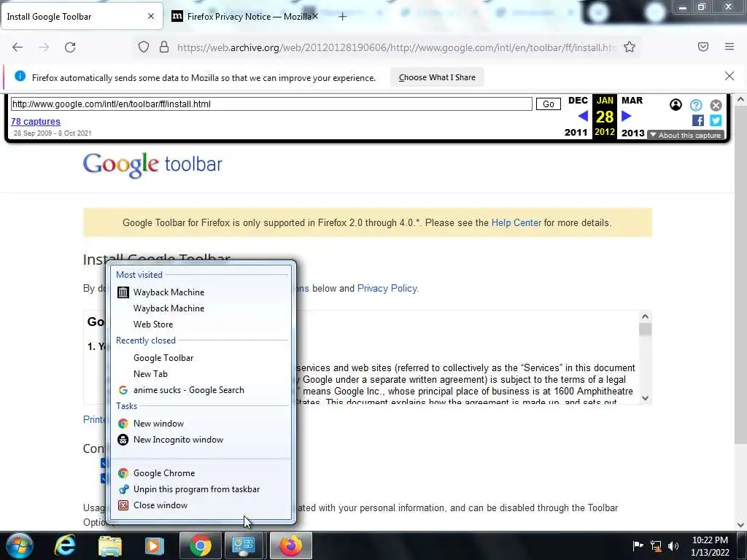The height and width of the screenshot is (560, 747).
Task: Expand About this capture dropdown
Action: (x=686, y=135)
